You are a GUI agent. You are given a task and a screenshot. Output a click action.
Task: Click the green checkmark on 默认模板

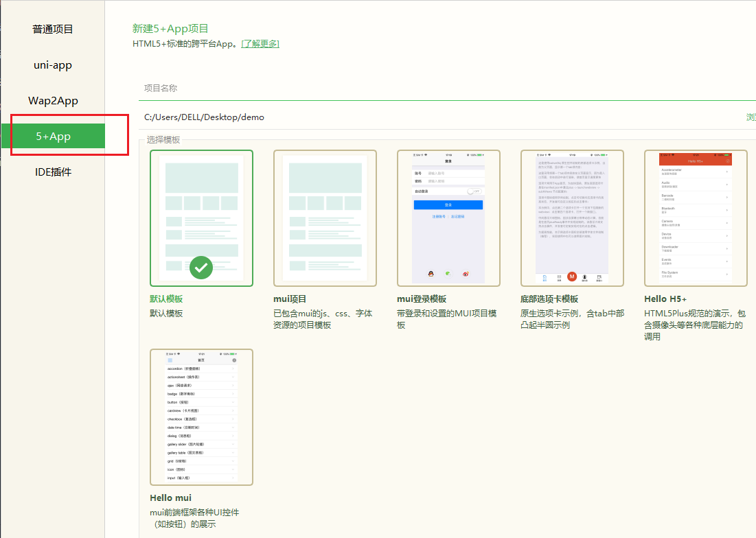point(201,268)
